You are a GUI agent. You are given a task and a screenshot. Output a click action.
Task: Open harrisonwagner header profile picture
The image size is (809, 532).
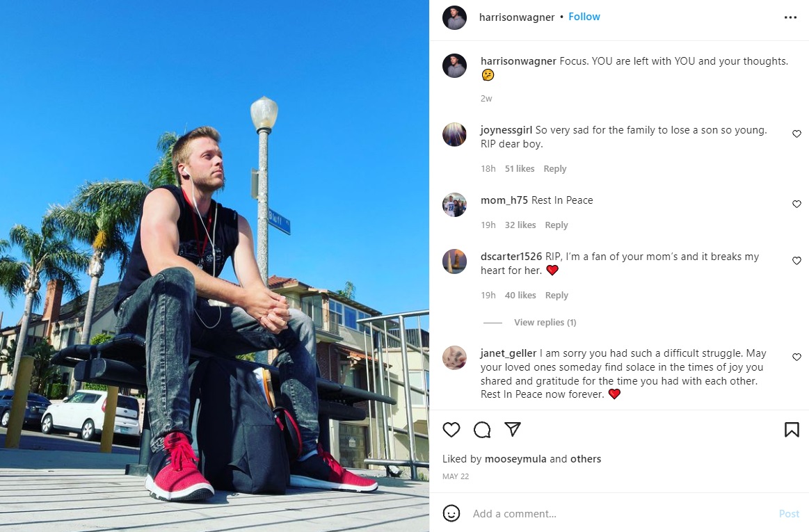point(454,17)
